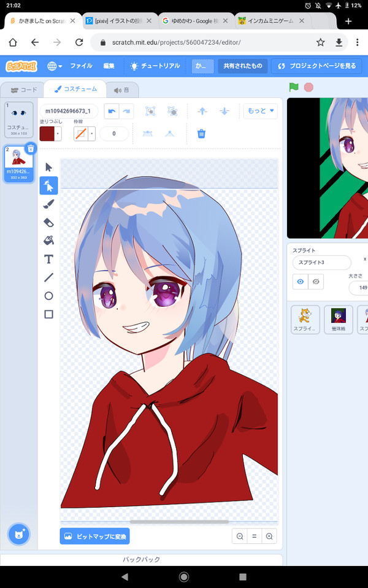Bookmark page with star icon
The height and width of the screenshot is (588, 368).
(320, 42)
